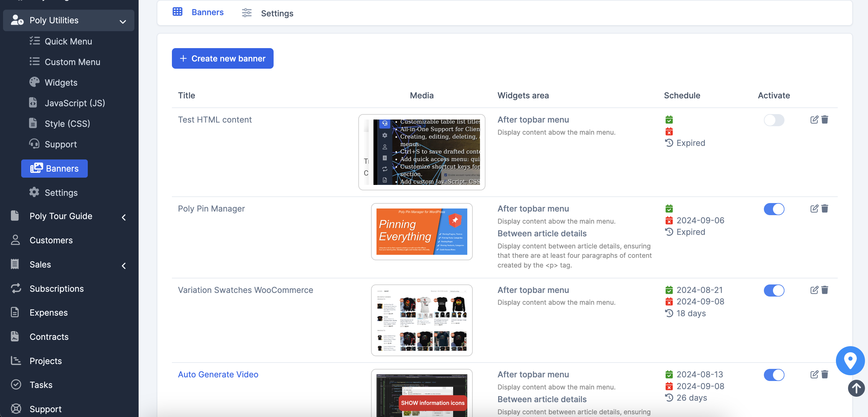Delete the Auto Generate Video banner
The image size is (868, 417).
coord(824,374)
